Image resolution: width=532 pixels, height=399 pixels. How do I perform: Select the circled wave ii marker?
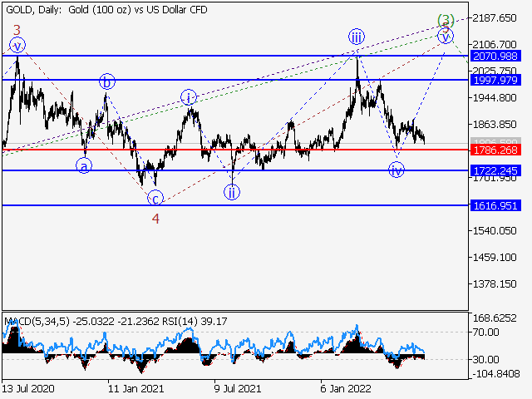click(x=232, y=192)
